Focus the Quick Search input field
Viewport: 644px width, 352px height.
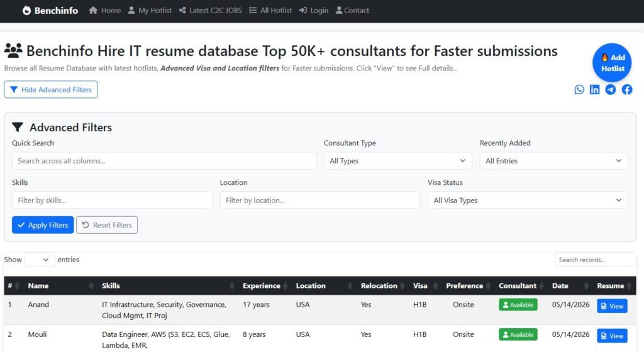coord(164,161)
